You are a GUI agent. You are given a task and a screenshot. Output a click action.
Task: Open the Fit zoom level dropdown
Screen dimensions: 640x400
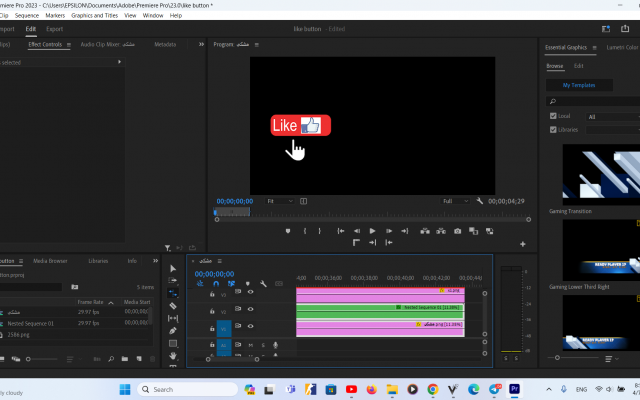pyautogui.click(x=280, y=201)
